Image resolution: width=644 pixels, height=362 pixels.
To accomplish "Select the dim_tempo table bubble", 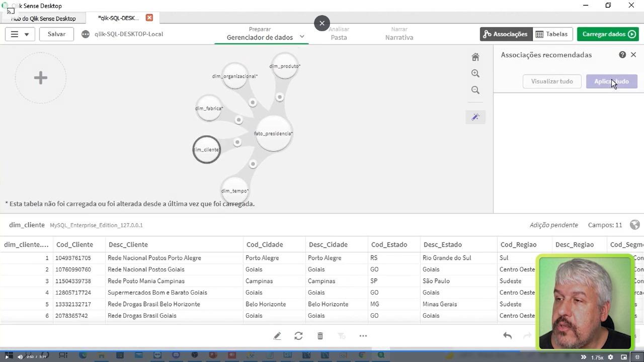I will (x=234, y=191).
